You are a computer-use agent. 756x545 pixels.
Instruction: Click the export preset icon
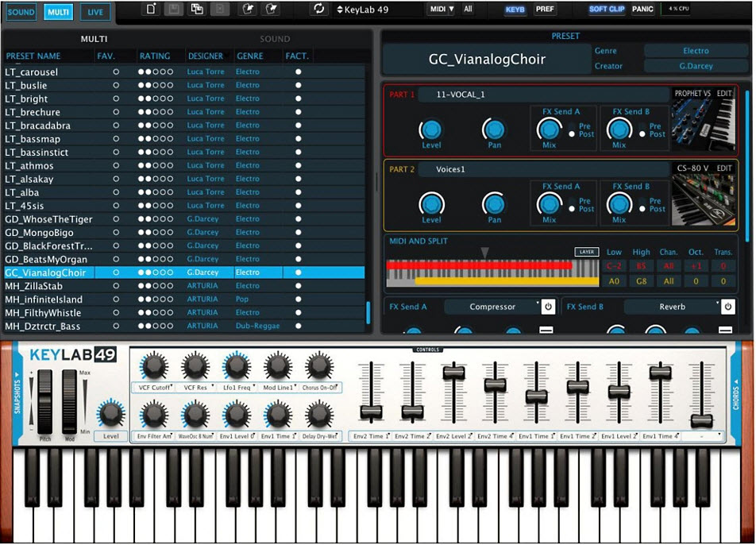click(270, 9)
